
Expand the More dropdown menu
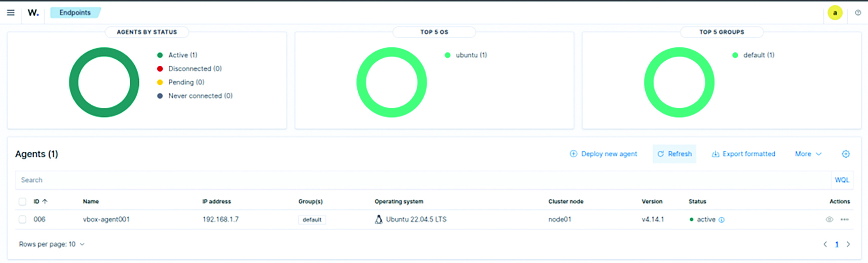coord(808,154)
